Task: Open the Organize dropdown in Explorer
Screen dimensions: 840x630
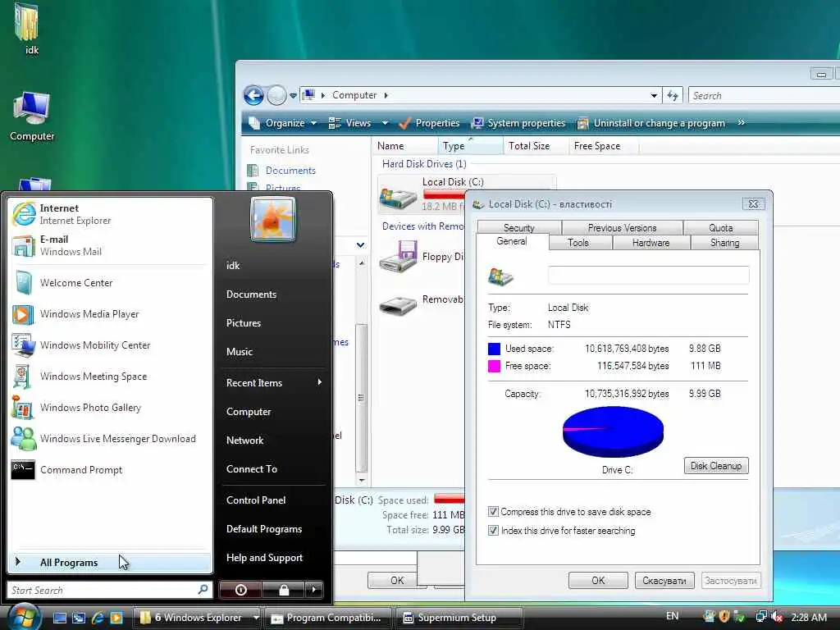Action: tap(283, 123)
